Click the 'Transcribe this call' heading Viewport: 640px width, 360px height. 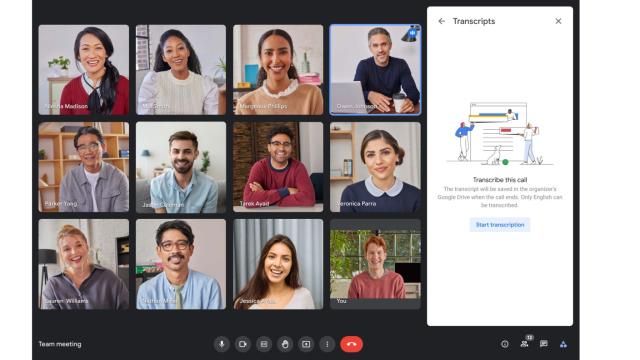(x=500, y=180)
